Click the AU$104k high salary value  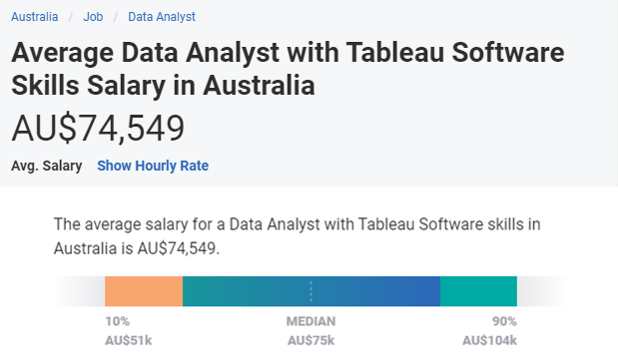click(x=489, y=340)
